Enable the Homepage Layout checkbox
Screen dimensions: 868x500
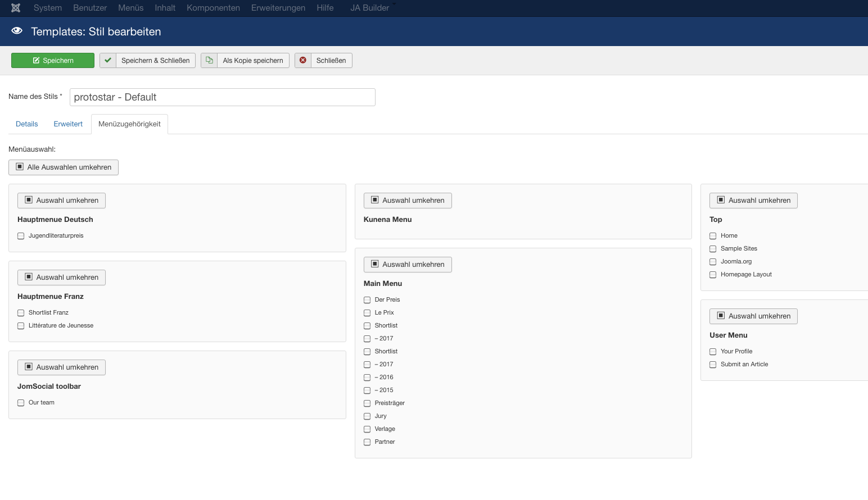(x=713, y=275)
